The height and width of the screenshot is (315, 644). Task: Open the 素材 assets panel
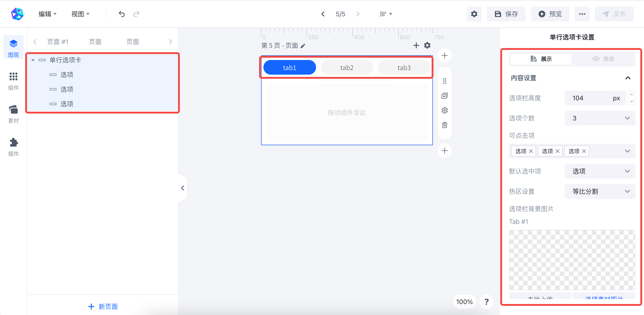(14, 114)
